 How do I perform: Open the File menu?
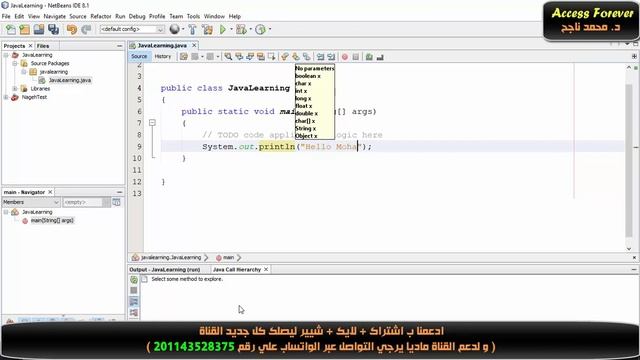click(6, 16)
